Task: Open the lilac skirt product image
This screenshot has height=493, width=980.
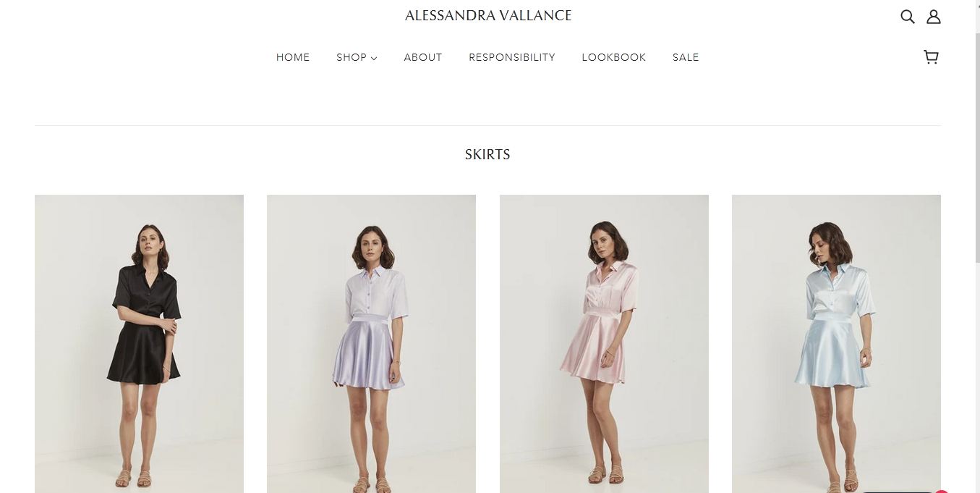Action: (x=371, y=344)
